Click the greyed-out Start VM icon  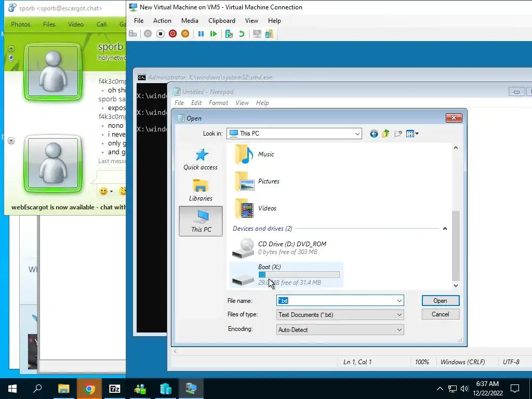coord(148,34)
